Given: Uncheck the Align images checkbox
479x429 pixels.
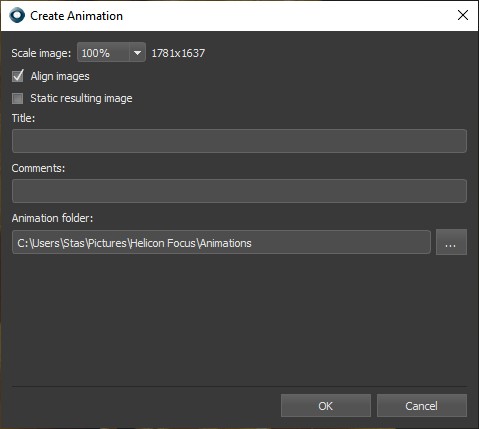Looking at the screenshot, I should [18, 76].
